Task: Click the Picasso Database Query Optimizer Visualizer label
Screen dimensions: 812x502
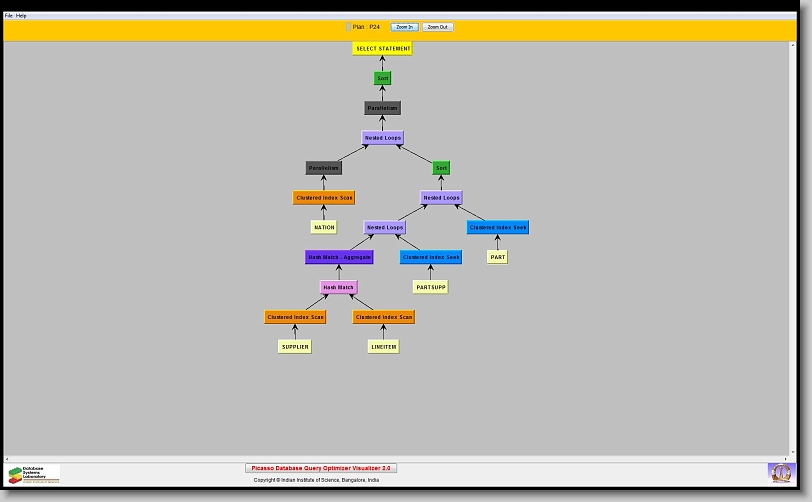Action: pyautogui.click(x=321, y=468)
